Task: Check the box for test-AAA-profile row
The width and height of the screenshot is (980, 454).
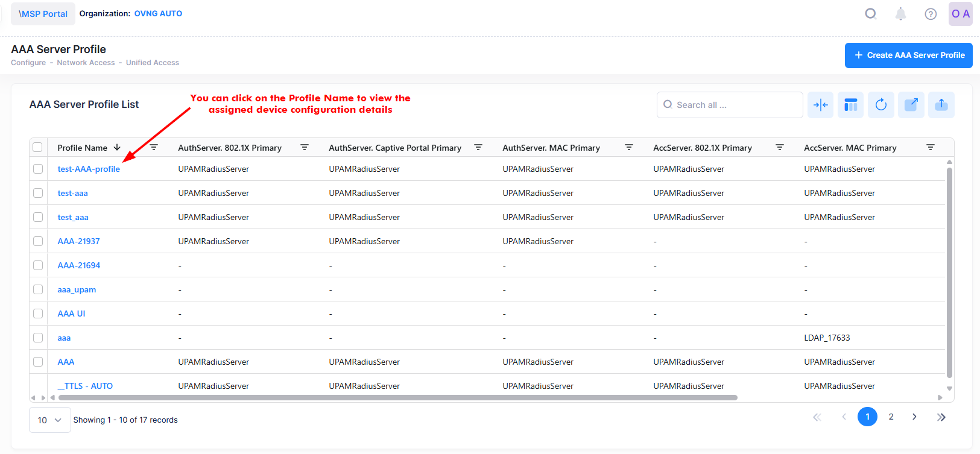Action: click(38, 169)
